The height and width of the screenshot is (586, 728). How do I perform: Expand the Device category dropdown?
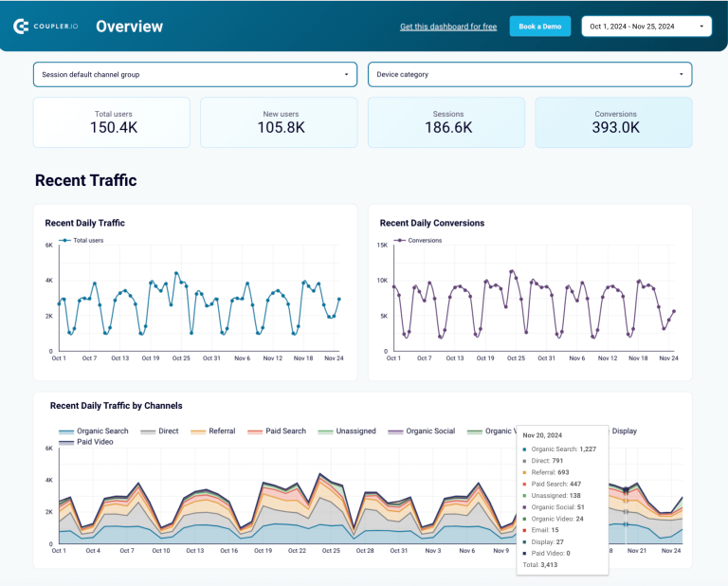pos(529,74)
